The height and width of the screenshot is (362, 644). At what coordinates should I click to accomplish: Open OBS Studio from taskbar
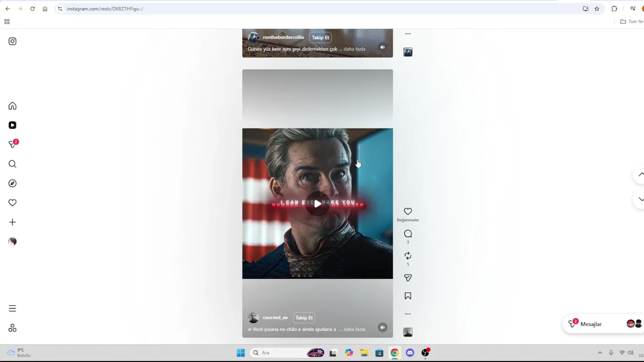point(426,353)
